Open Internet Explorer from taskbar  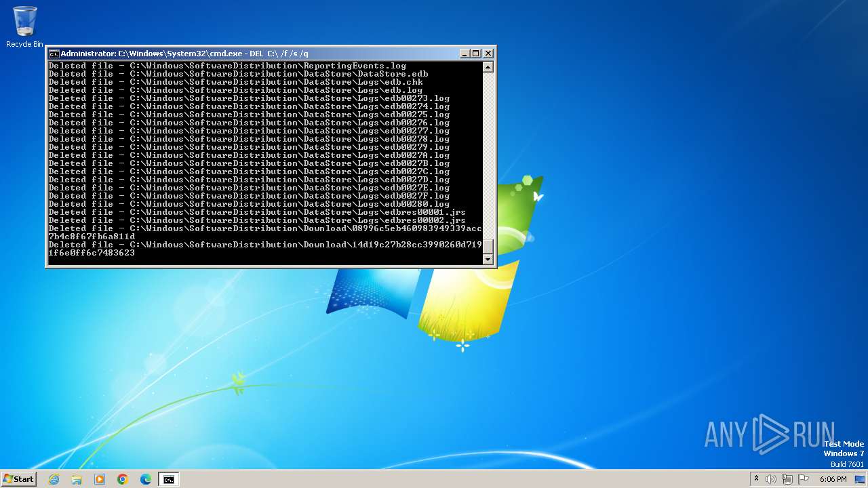(x=54, y=479)
